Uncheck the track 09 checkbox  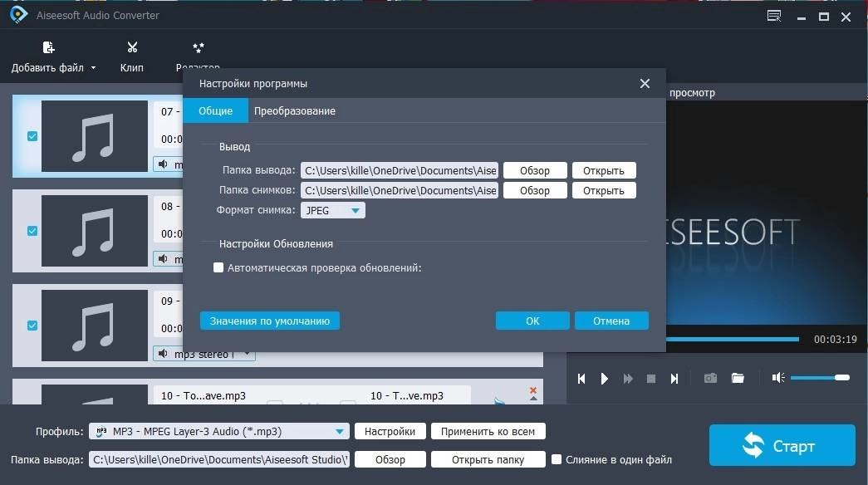32,326
